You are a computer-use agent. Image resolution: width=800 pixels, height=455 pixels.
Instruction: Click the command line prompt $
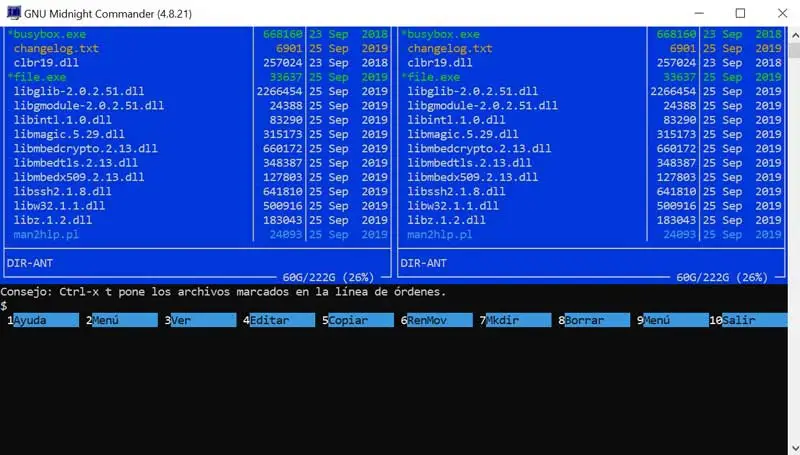tap(4, 306)
